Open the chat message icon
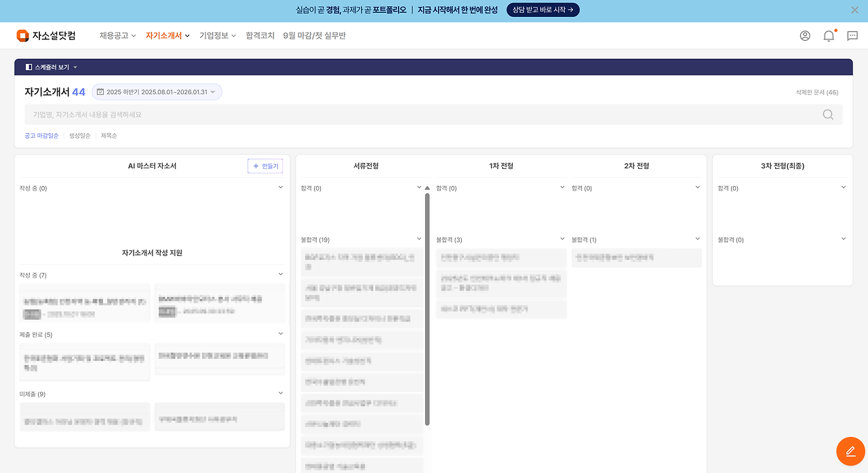Screen dimensions: 868x473 tap(852, 35)
